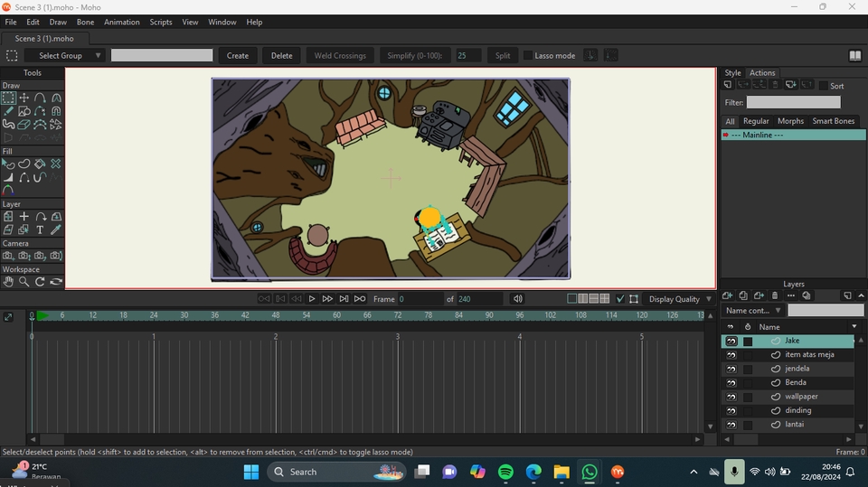Tick the Sort checkbox in Actions panel
The image size is (868, 487).
(823, 86)
